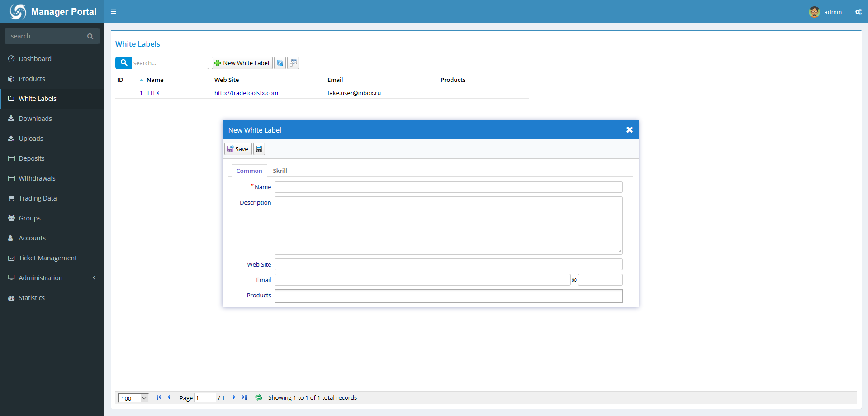This screenshot has width=868, height=416.
Task: Sort the table by Name column
Action: (x=155, y=80)
